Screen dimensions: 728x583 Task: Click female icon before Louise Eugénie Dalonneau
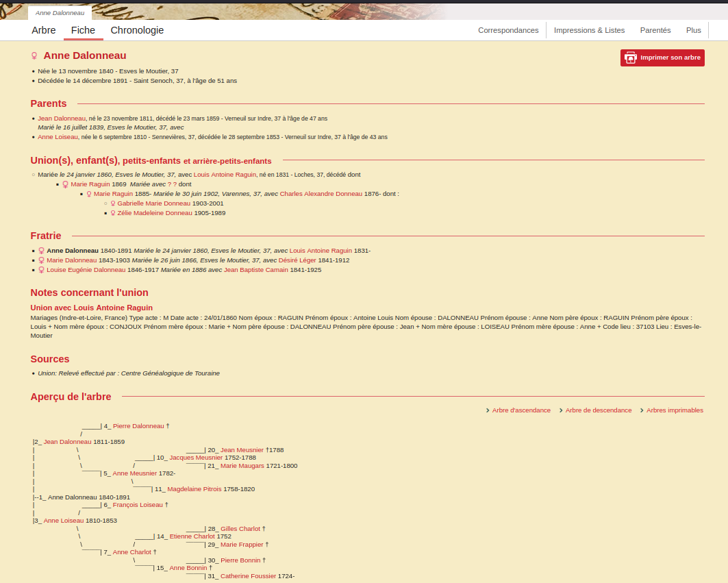pos(41,270)
